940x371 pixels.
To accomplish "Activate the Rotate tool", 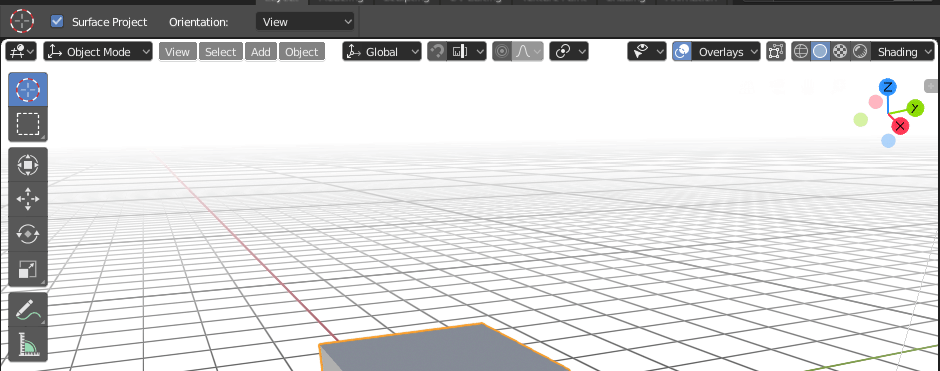I will tap(28, 234).
